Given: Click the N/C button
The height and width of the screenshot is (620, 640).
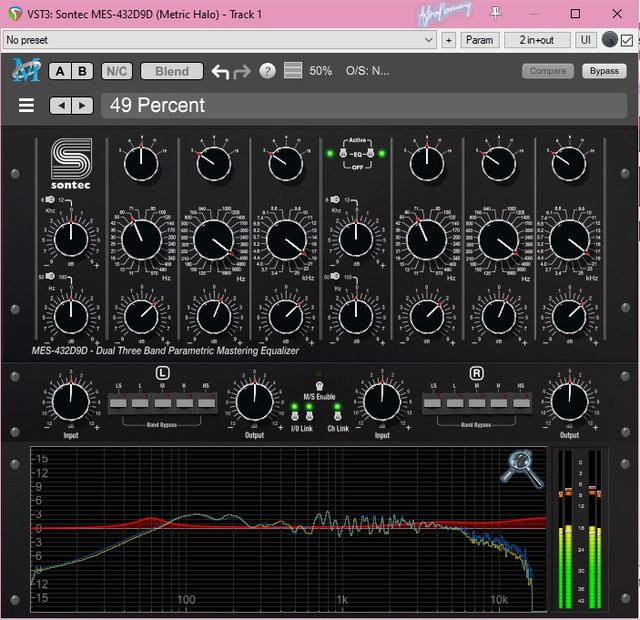Looking at the screenshot, I should [x=117, y=71].
